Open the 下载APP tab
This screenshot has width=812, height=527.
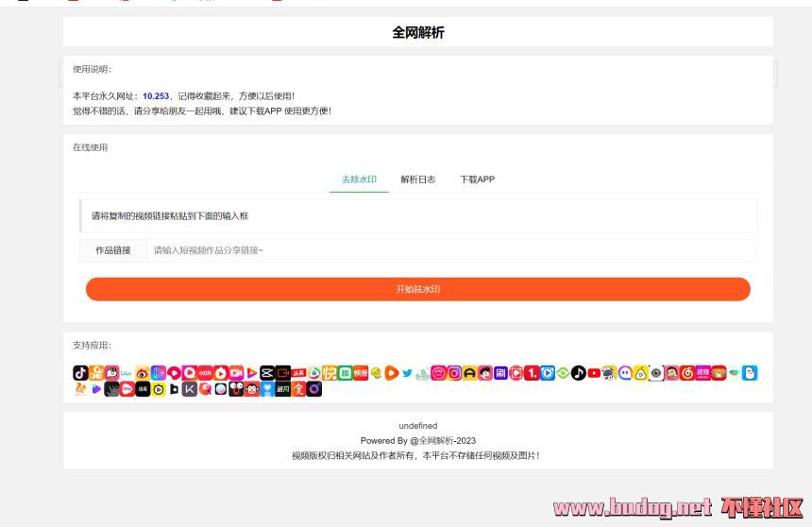[x=477, y=179]
